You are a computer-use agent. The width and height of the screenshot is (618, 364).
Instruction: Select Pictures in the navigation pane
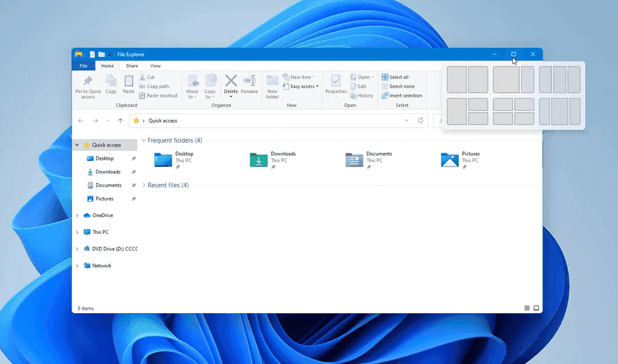pos(104,199)
